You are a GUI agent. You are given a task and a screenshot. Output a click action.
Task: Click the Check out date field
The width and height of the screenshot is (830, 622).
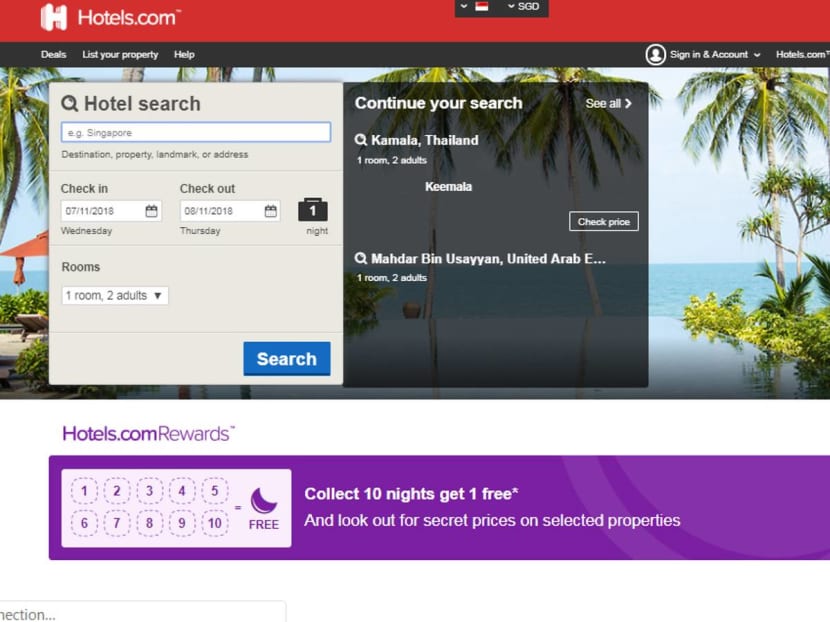230,211
